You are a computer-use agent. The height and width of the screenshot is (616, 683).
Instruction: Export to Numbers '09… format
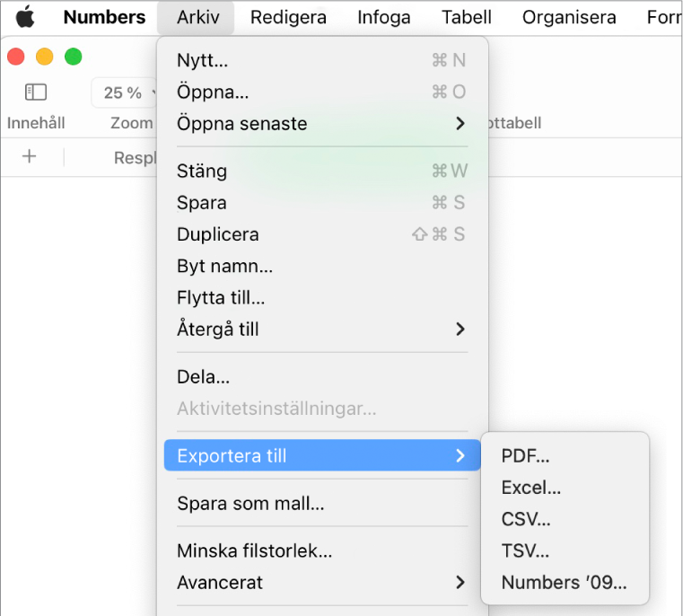565,583
